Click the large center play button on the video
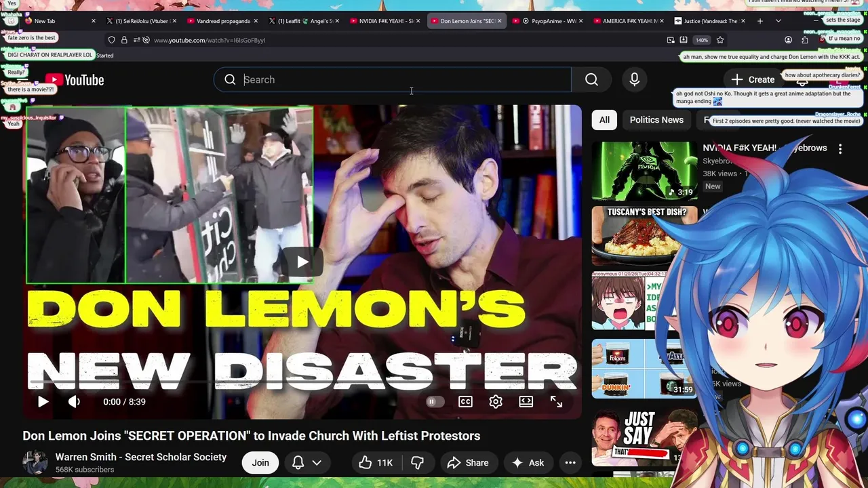 (x=302, y=262)
